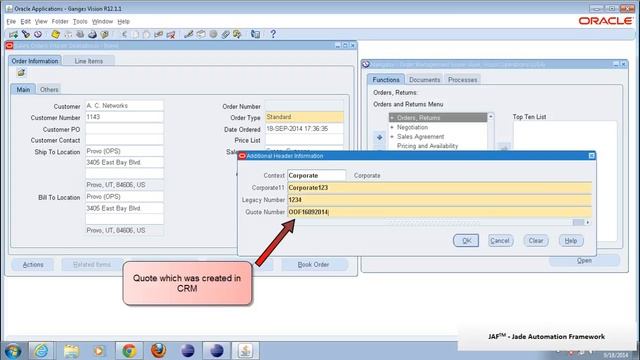Screen dimensions: 640x360
Task: Click the Actions button in Sales Orders
Action: pos(33,264)
